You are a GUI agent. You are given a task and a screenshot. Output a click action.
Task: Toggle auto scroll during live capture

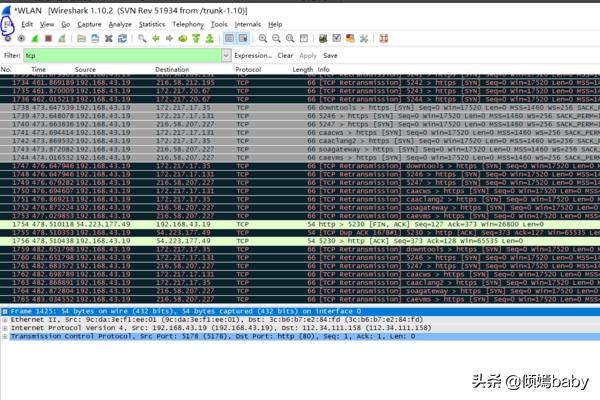243,38
